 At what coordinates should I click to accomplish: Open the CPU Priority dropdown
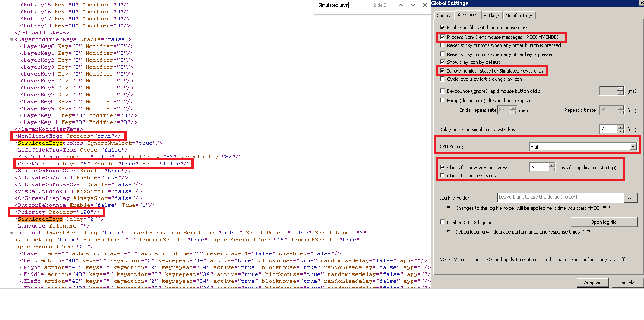pyautogui.click(x=633, y=147)
